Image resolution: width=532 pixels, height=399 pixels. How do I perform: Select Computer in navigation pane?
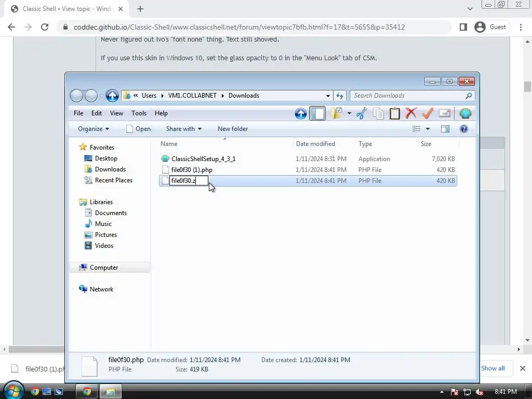103,268
